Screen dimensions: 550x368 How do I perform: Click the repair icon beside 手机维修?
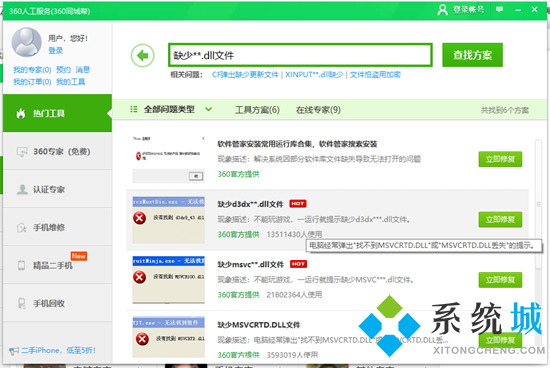click(x=22, y=228)
